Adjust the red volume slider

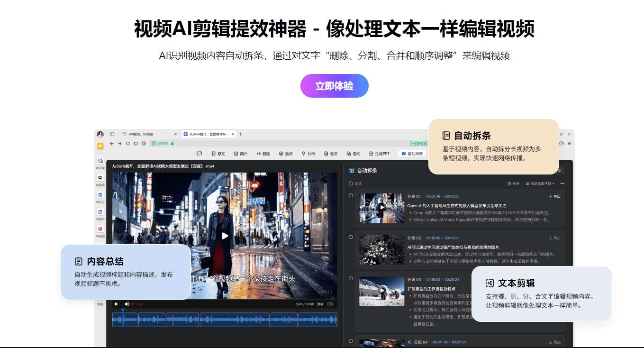coord(136,304)
